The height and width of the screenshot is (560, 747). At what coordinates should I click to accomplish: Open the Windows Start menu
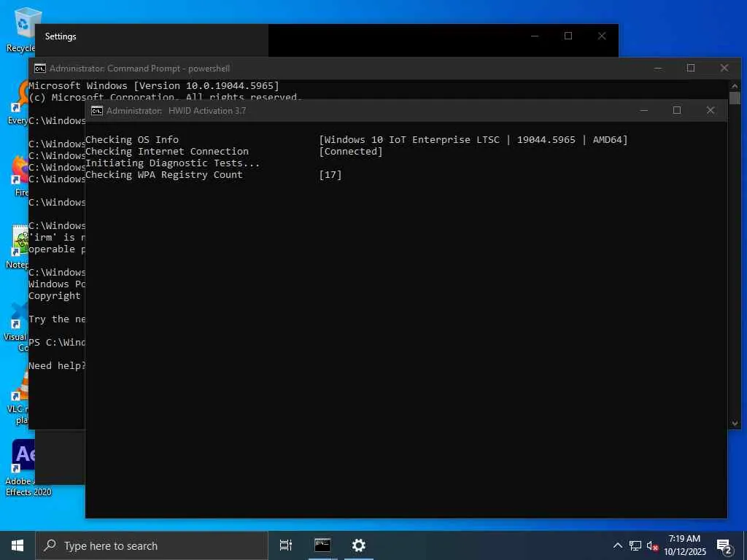click(18, 545)
